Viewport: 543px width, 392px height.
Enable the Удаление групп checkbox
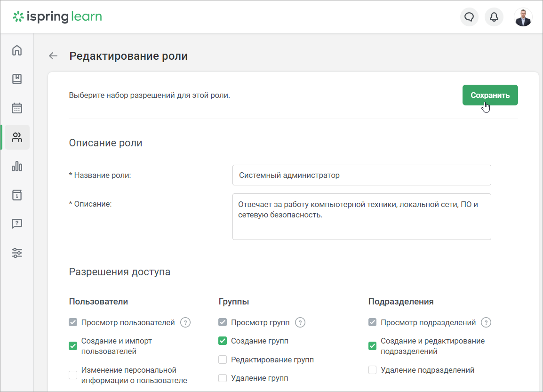coord(223,378)
